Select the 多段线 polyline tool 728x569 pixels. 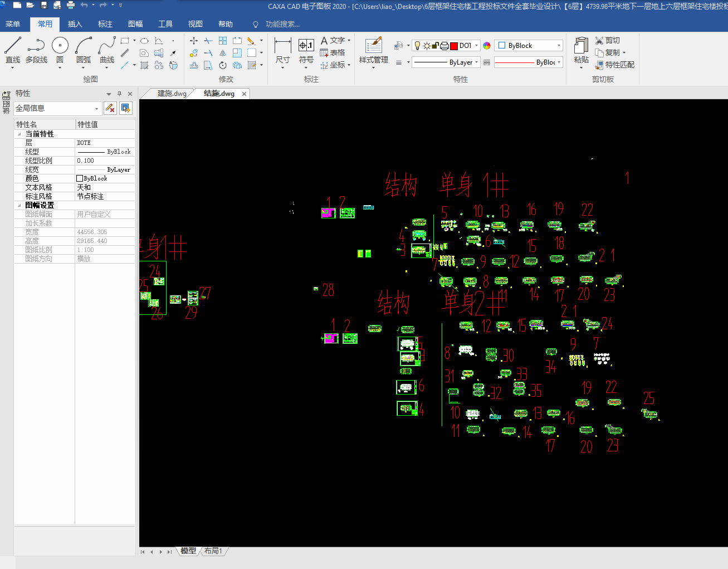36,51
